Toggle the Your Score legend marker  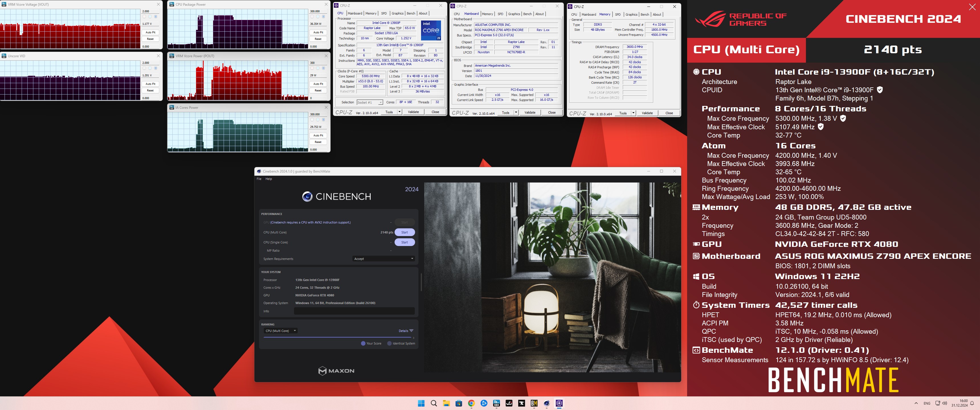tap(363, 343)
